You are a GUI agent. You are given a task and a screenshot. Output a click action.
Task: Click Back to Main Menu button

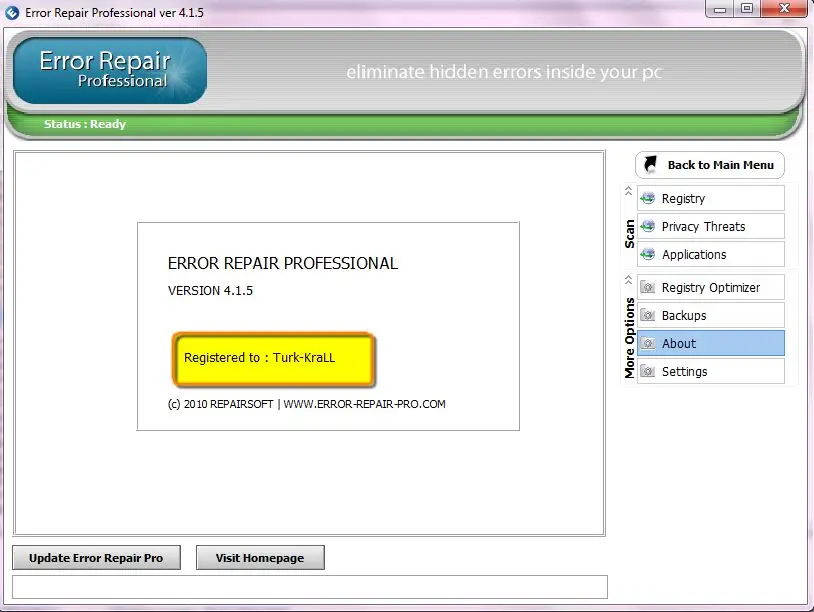point(710,165)
